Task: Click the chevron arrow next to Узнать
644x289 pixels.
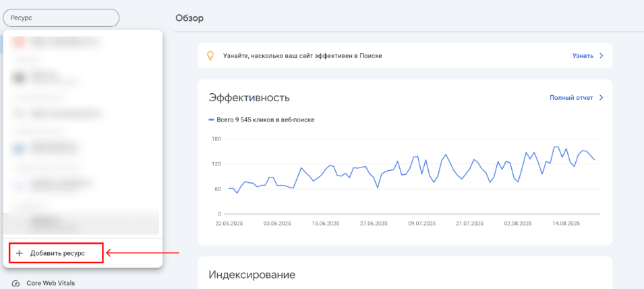Action: 601,55
